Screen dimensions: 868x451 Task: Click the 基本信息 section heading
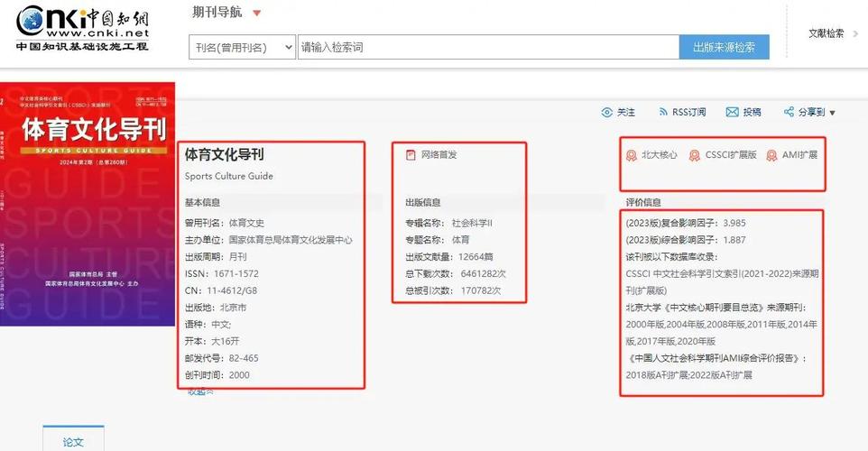[x=202, y=203]
